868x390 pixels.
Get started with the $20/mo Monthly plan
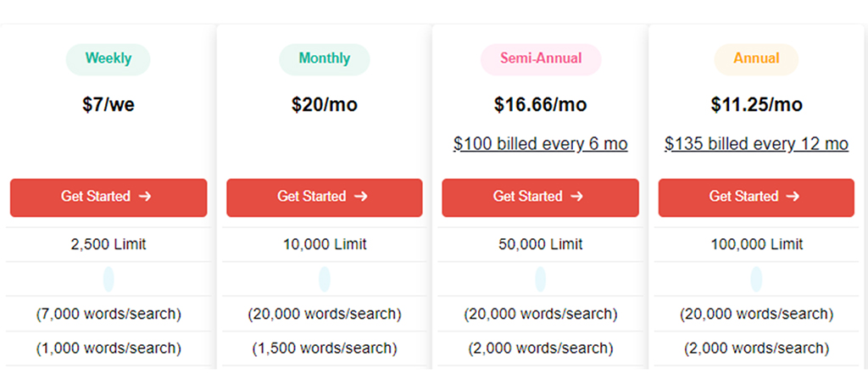pyautogui.click(x=325, y=198)
